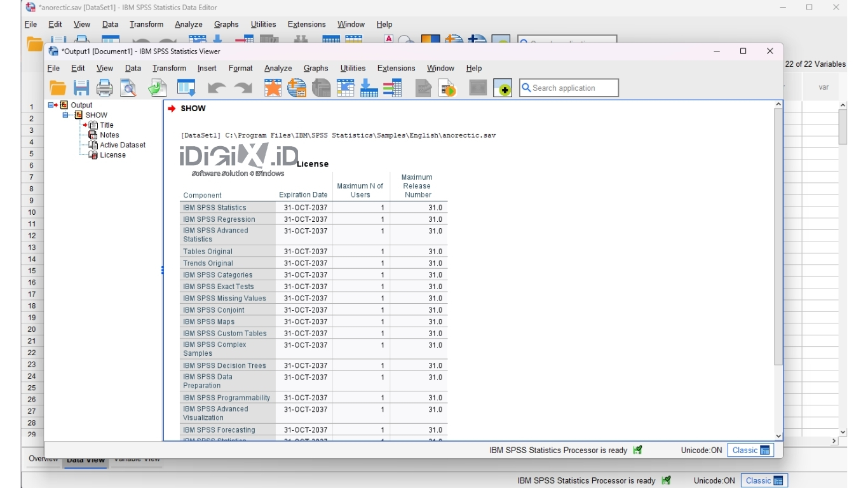Click the Viewer vertical scrollbar up arrow

point(778,104)
